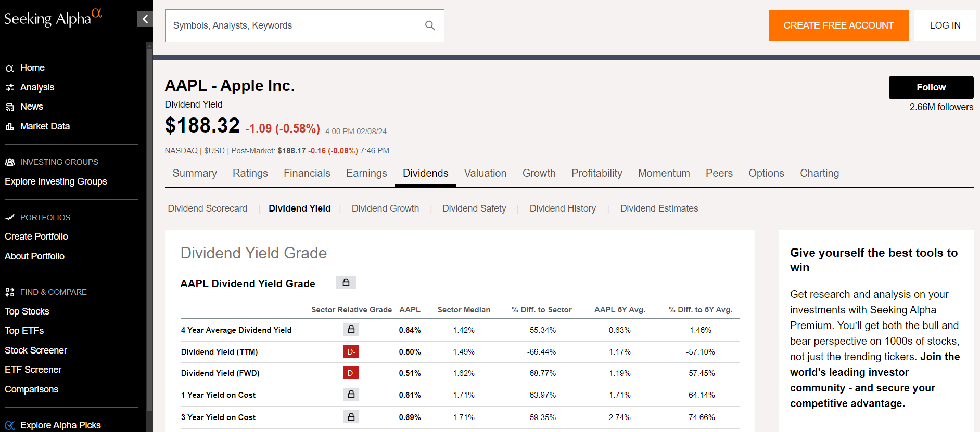The width and height of the screenshot is (980, 432).
Task: Open Explore Investing Groups link
Action: [x=56, y=181]
